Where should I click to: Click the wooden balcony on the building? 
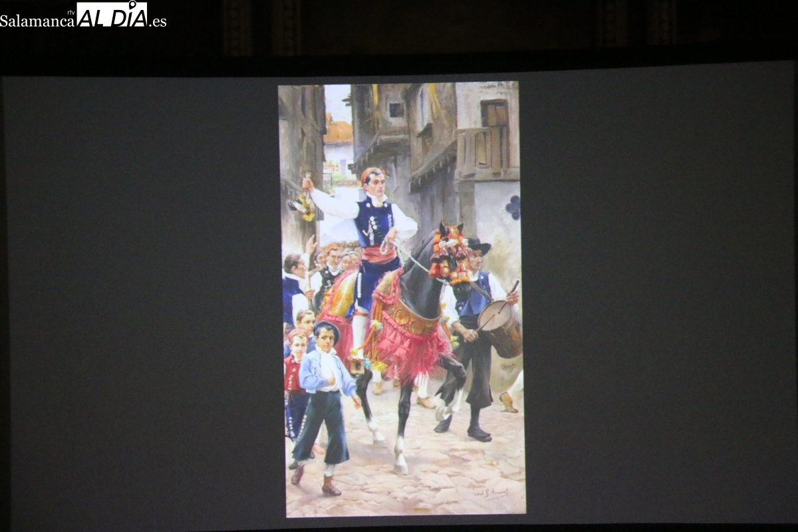coord(489,150)
